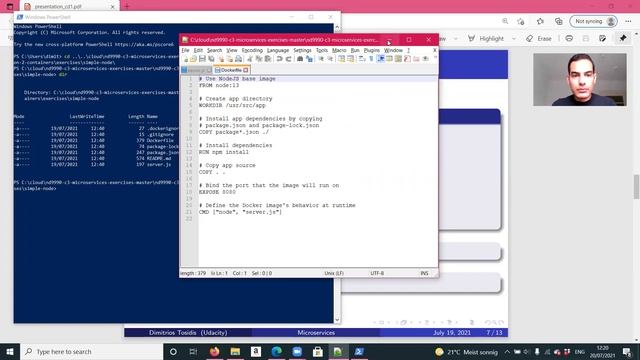Open the Edit menu in Notepad++
Image resolution: width=640 pixels, height=360 pixels.
[198, 50]
